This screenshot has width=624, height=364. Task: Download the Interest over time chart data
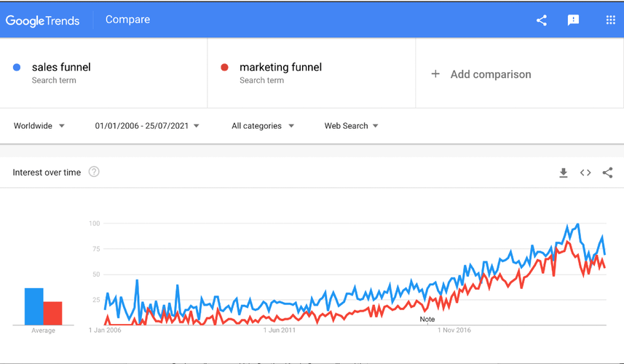coord(563,173)
